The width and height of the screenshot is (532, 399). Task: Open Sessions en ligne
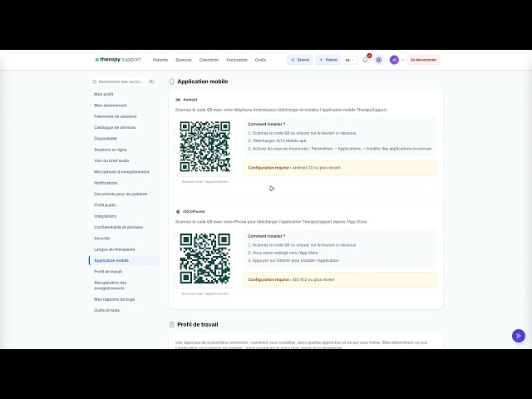tap(111, 150)
